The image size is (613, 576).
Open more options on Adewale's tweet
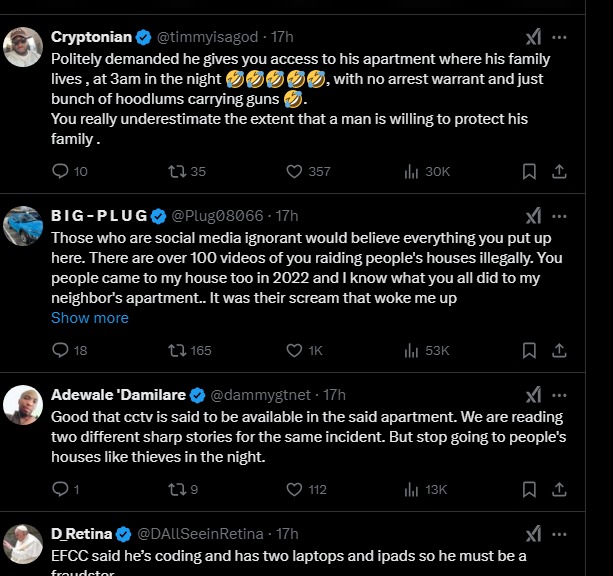tap(560, 395)
